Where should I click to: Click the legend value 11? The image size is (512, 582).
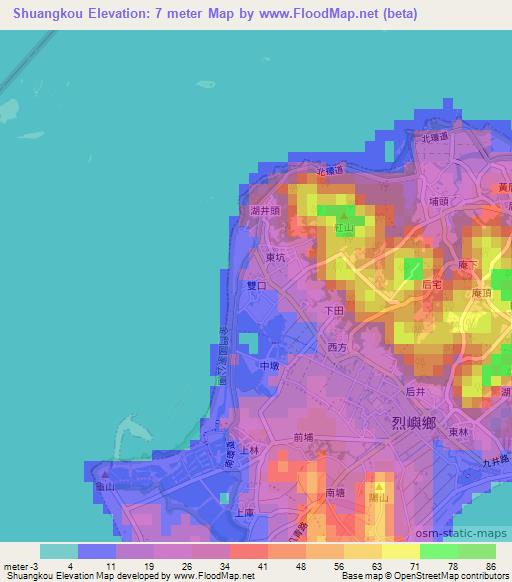[x=111, y=567]
